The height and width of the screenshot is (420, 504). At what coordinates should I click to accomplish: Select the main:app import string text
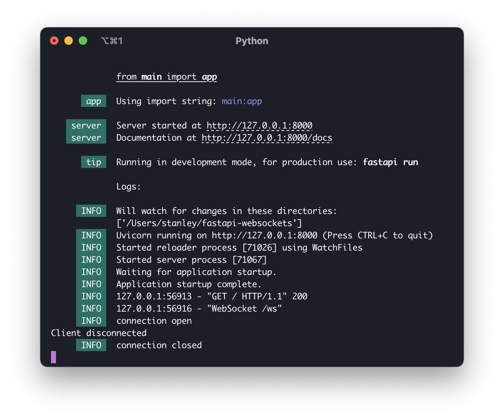tap(241, 101)
